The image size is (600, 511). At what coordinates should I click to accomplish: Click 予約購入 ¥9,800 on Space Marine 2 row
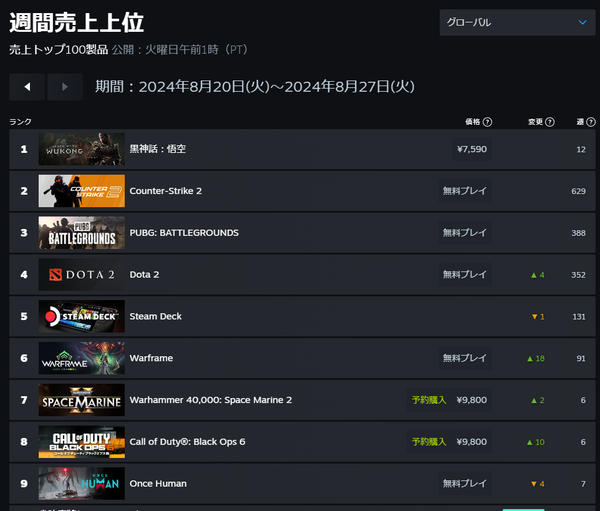coord(449,400)
